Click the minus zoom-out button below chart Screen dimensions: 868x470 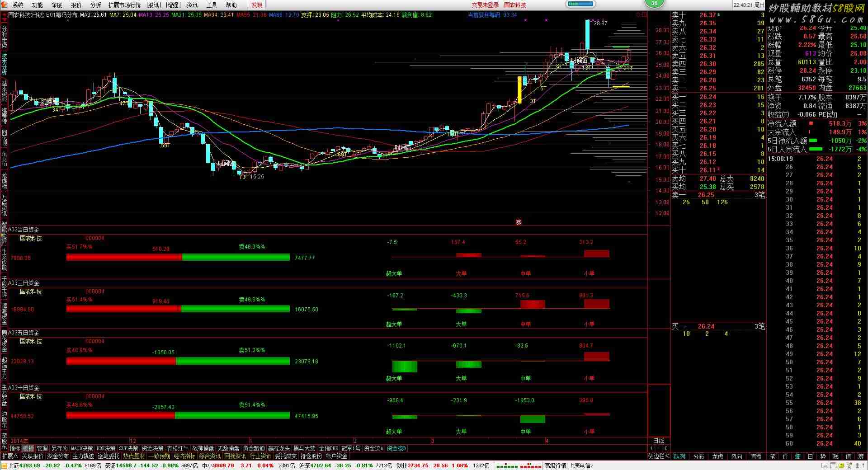pos(659,449)
